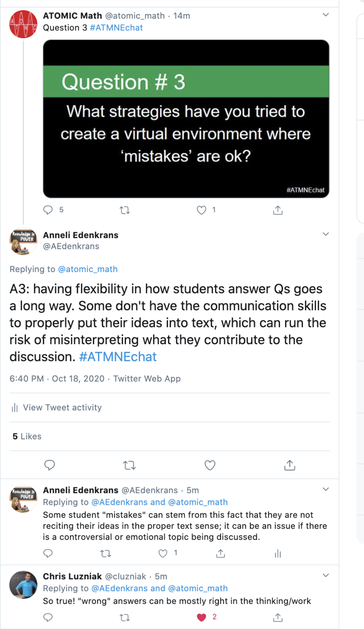Expand options menu on Anneli's main tweet
Viewport: 364px width, 629px height.
point(326,234)
